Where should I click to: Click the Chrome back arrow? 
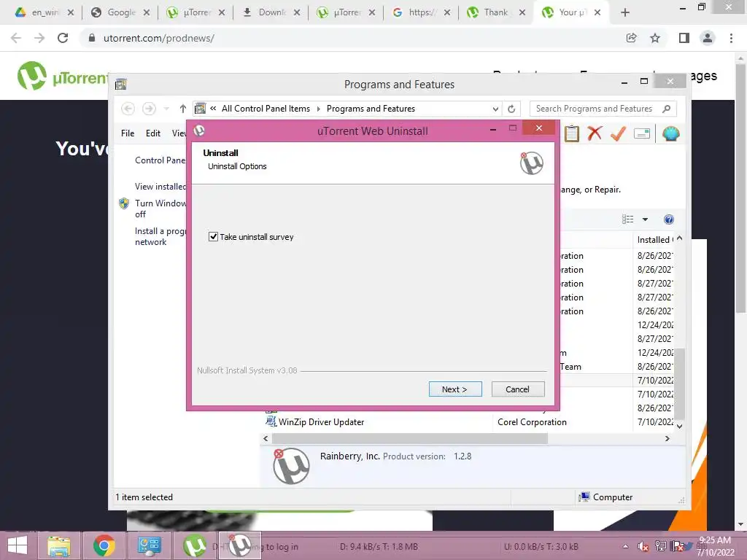point(16,38)
